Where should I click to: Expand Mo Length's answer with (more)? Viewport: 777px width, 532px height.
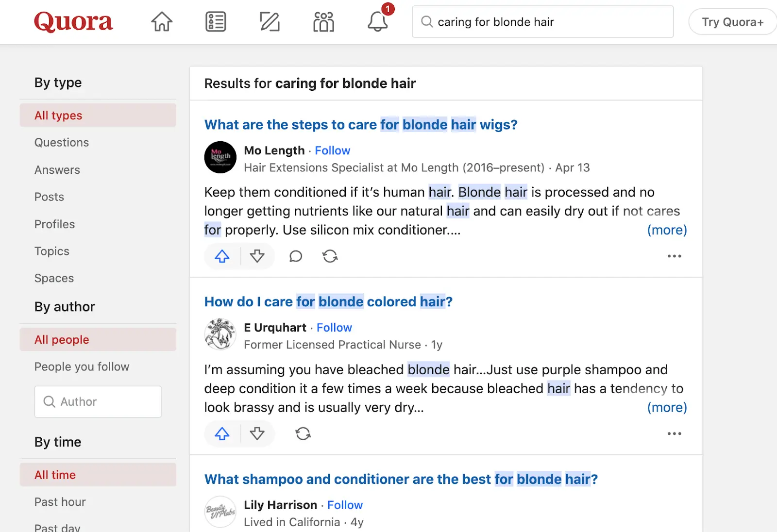(667, 230)
